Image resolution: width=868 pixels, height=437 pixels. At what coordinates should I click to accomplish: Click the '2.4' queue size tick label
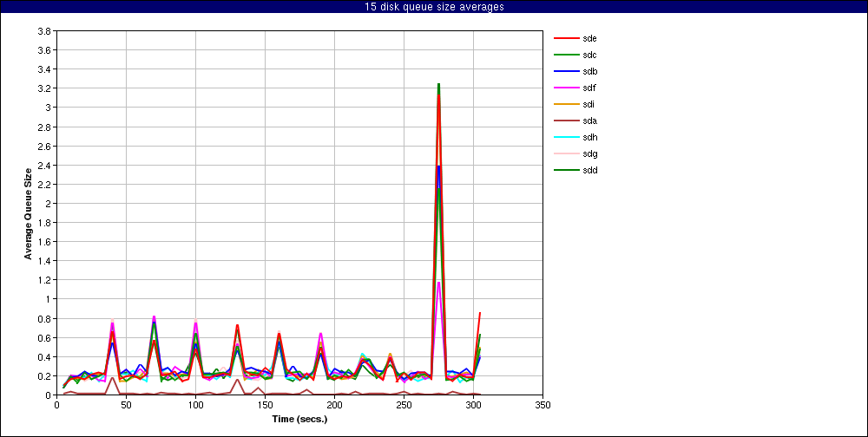click(x=44, y=166)
